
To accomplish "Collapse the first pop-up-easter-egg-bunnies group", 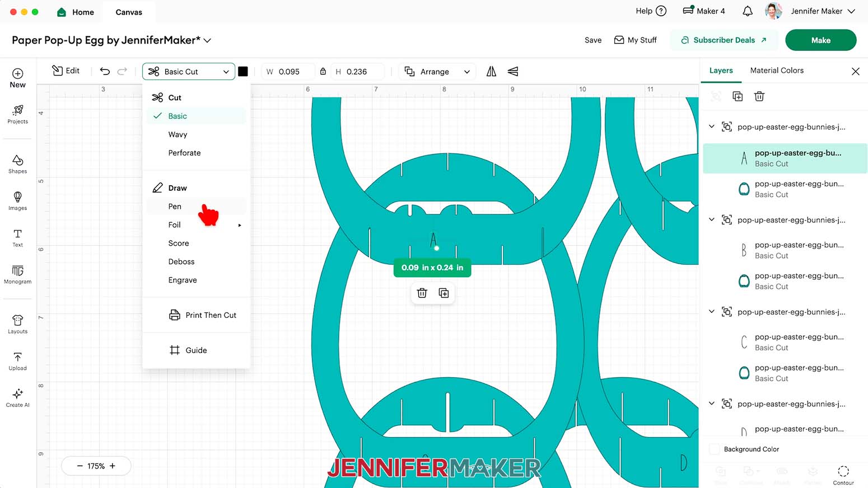I will click(x=711, y=126).
